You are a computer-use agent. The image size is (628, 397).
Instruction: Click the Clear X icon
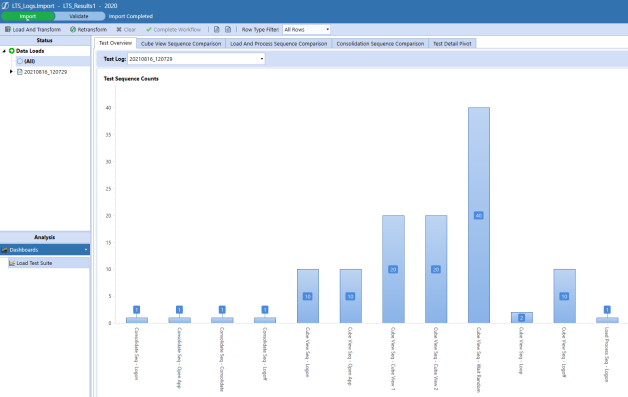[x=119, y=29]
